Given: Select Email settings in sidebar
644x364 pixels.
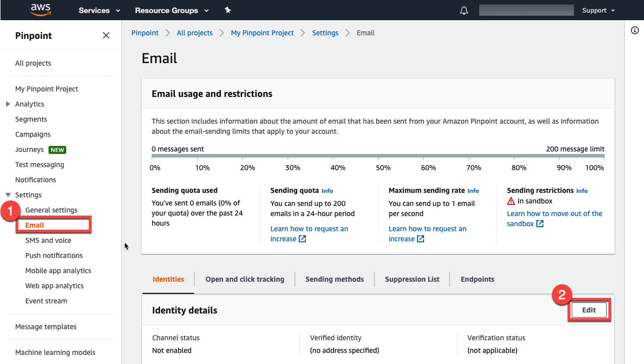Looking at the screenshot, I should [35, 225].
